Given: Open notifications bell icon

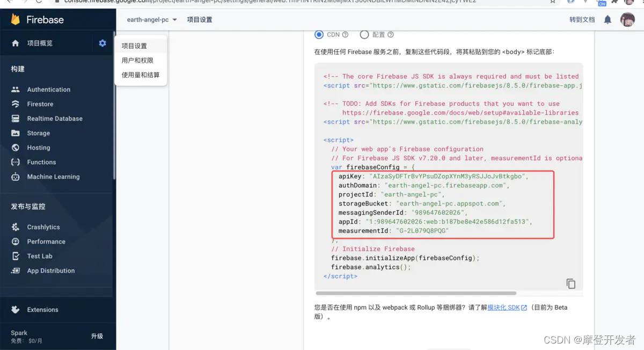Looking at the screenshot, I should (608, 19).
